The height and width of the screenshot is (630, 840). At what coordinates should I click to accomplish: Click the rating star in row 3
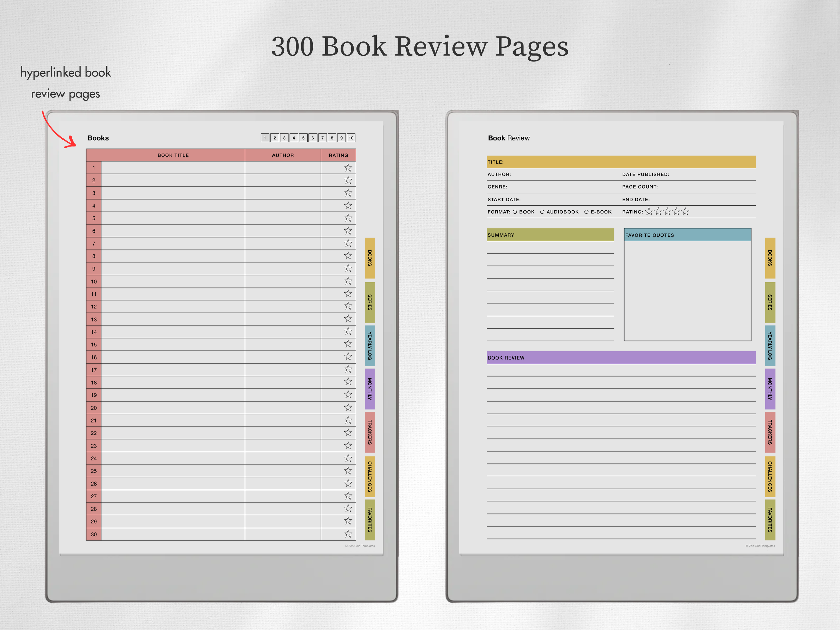[x=348, y=193]
